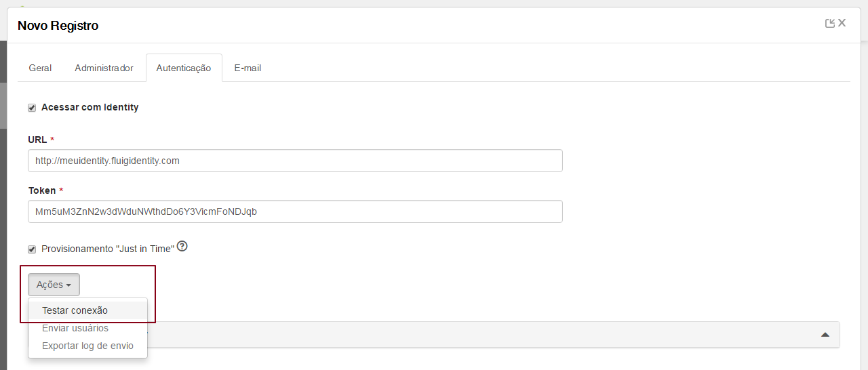Open the Administrador tab
Screen dimensions: 868x370
pyautogui.click(x=104, y=68)
